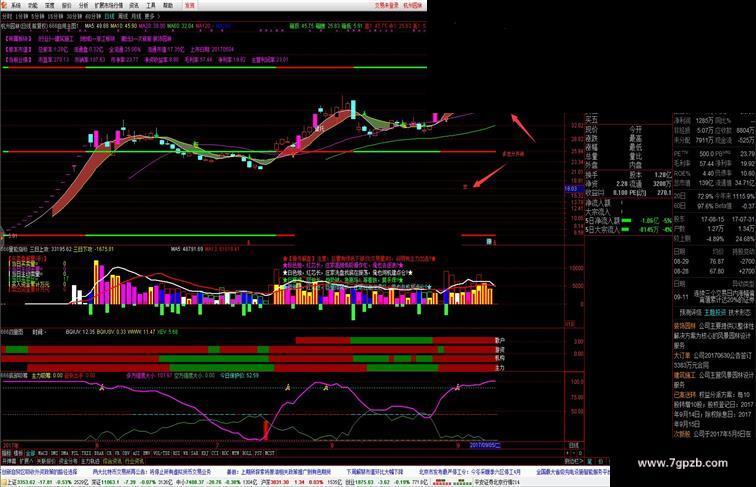Click the 2017/09/05 date marker on axis
The image size is (756, 487).
(x=484, y=446)
